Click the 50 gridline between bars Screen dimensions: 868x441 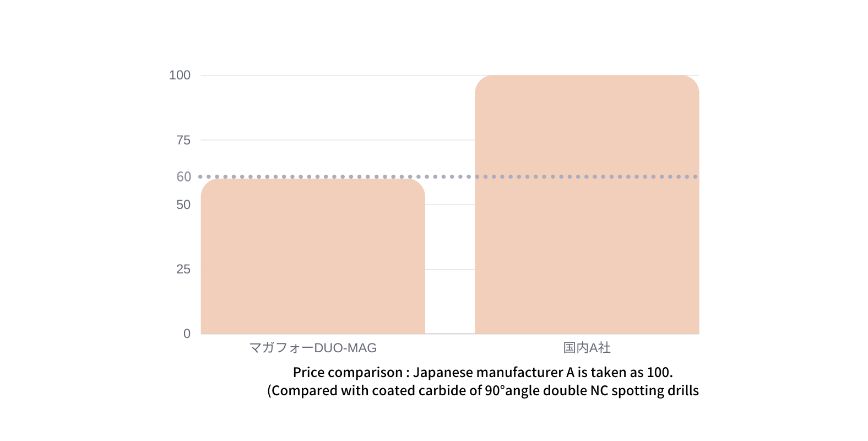[450, 205]
